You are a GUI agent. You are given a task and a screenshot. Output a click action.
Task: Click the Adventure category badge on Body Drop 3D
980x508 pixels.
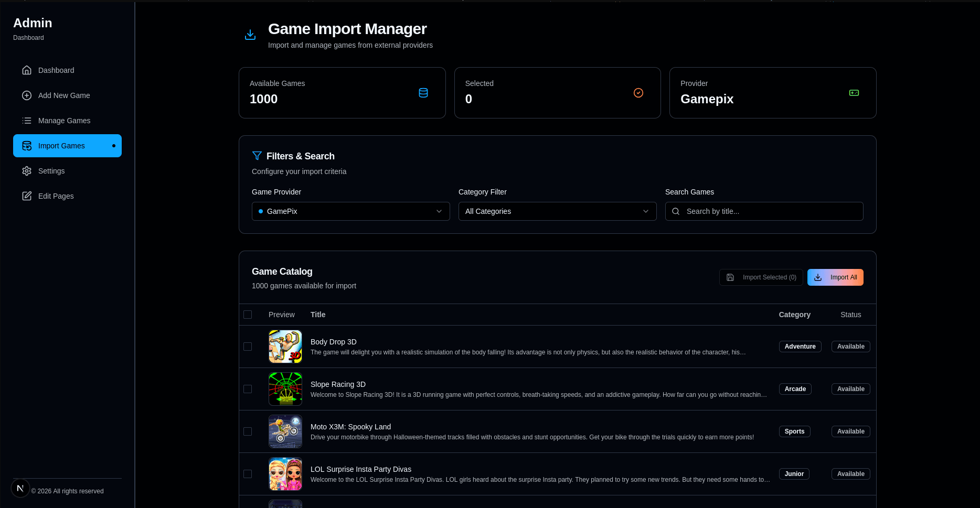click(x=800, y=347)
